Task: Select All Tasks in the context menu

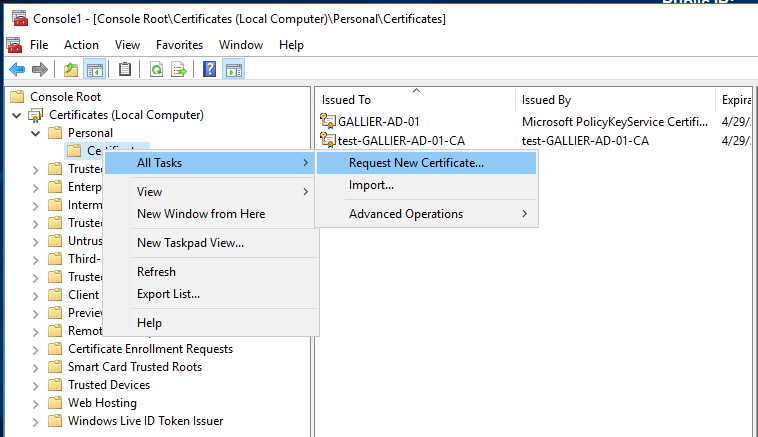Action: (209, 163)
